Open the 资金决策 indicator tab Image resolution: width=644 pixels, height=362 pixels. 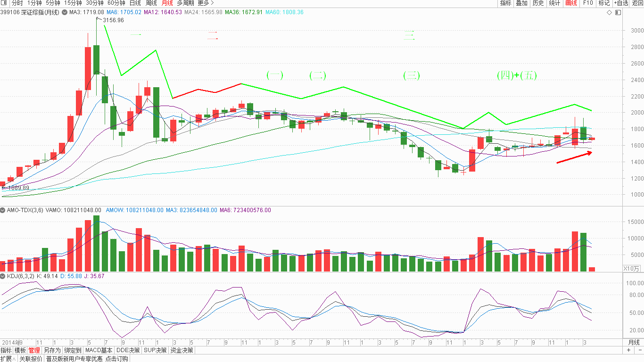[x=182, y=350]
